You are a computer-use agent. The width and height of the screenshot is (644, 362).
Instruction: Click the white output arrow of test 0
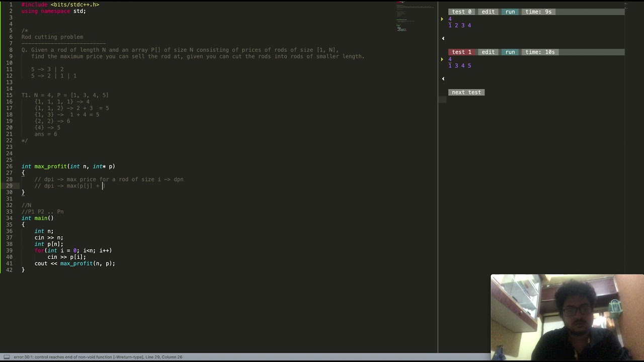pyautogui.click(x=443, y=38)
